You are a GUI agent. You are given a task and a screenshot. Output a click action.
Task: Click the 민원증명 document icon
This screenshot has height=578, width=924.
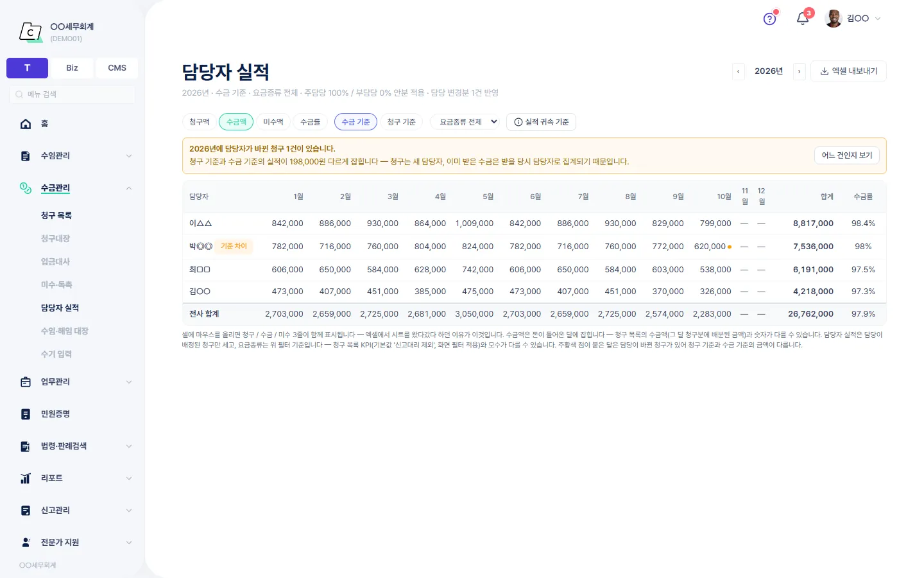click(26, 414)
